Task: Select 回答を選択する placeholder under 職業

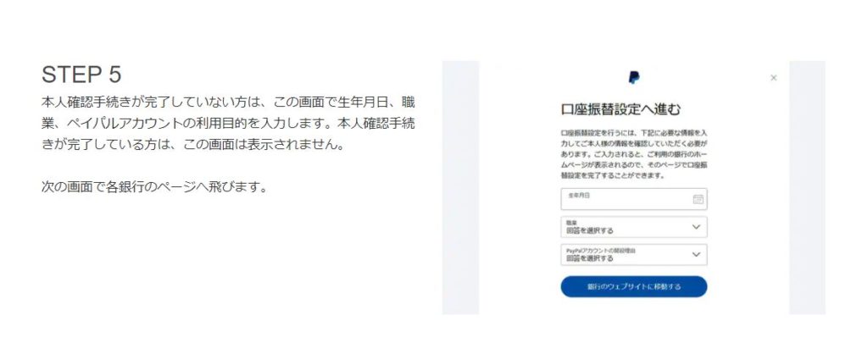Action: click(590, 230)
